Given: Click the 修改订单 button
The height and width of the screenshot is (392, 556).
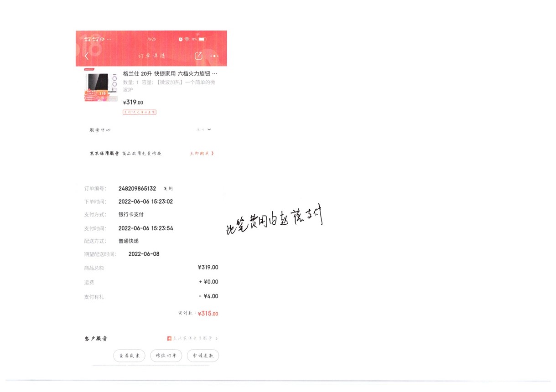Looking at the screenshot, I should point(166,356).
